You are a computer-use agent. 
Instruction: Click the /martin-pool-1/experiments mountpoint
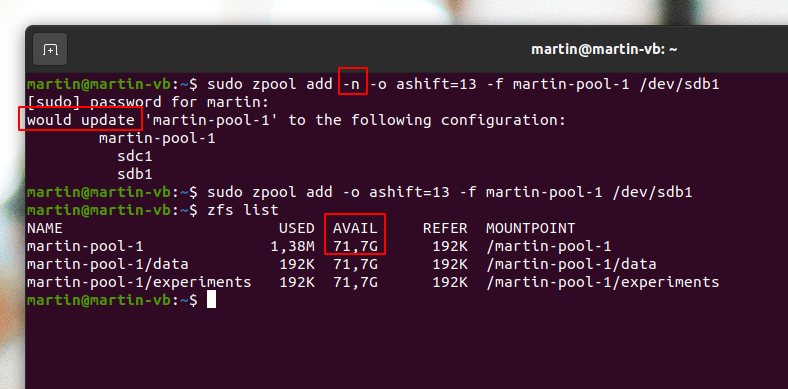coord(603,282)
